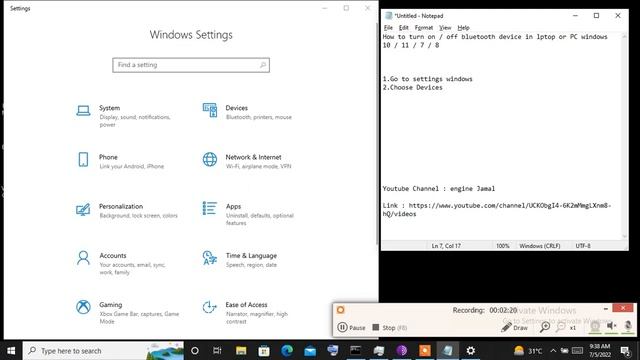640x360 pixels.
Task: Click the orange record icon in recorder
Action: pos(340,310)
